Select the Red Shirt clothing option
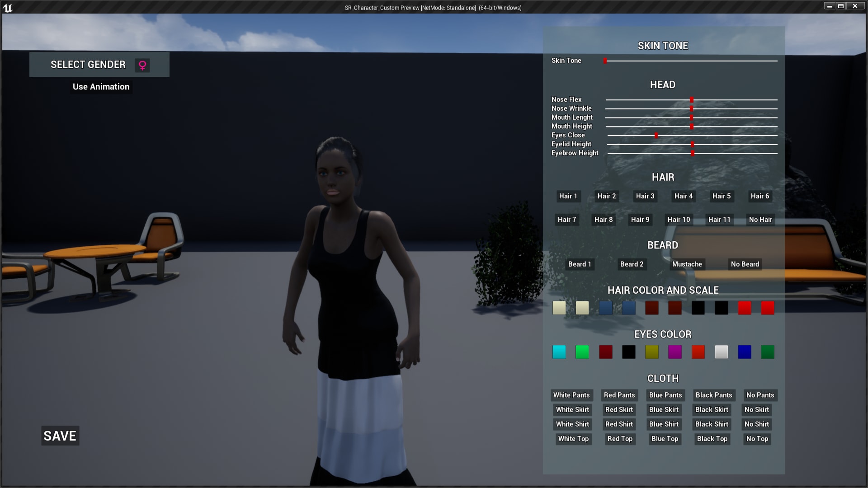Screen dimensions: 868x488 click(x=618, y=424)
